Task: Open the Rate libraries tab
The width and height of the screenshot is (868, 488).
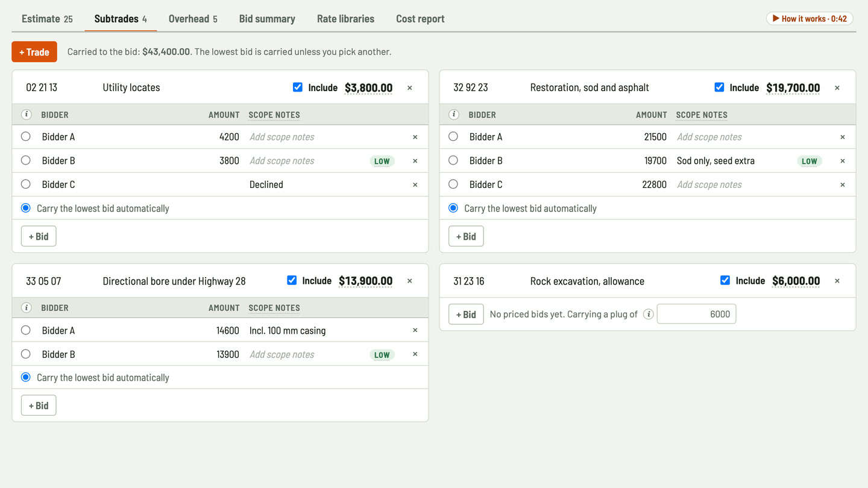Action: pyautogui.click(x=345, y=19)
